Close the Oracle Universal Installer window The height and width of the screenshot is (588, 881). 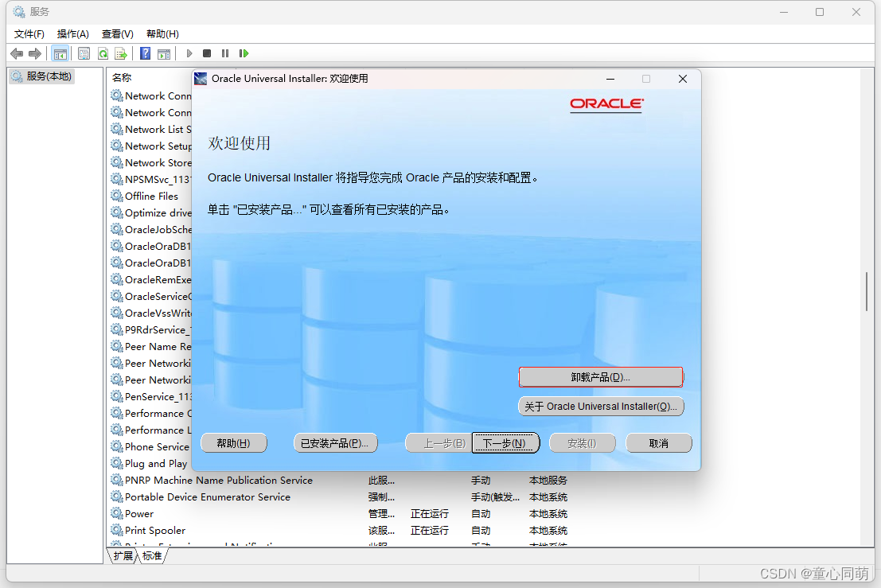coord(683,79)
